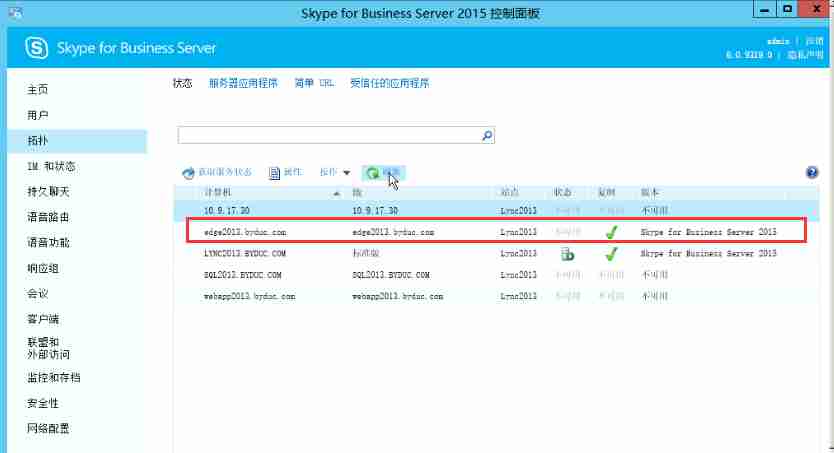
Task: Click the 池 column header
Action: [x=357, y=192]
